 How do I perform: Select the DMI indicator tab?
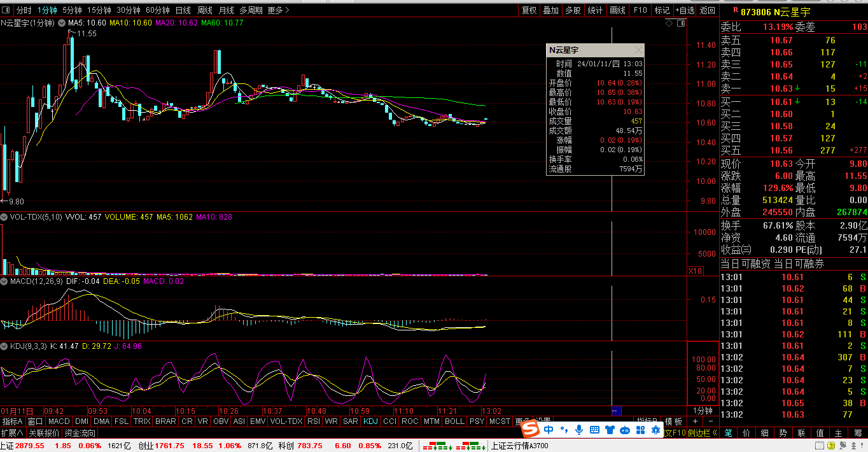[81, 421]
